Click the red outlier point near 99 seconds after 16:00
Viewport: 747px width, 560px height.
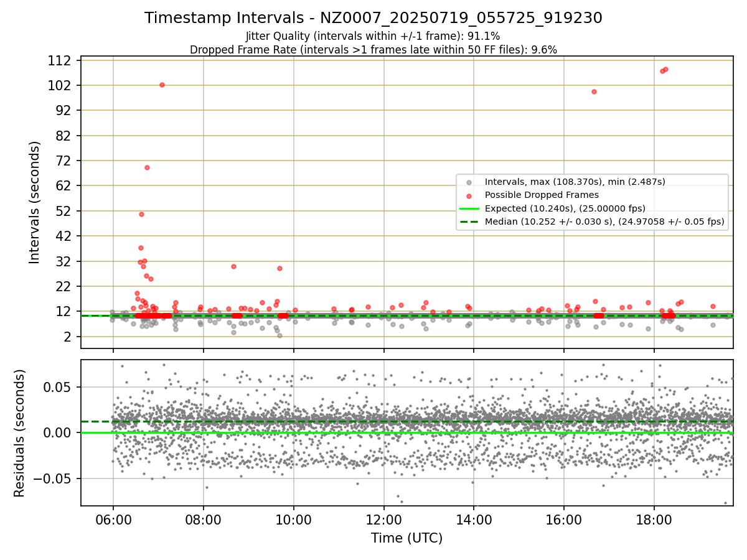point(594,91)
